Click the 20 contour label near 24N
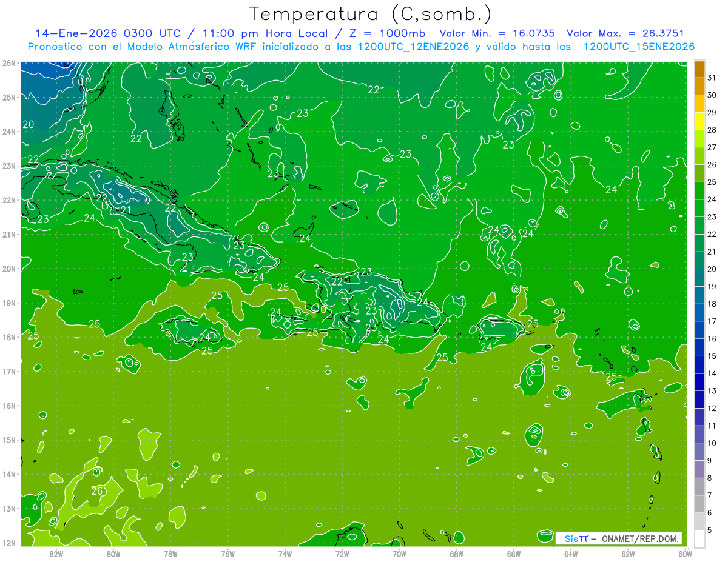 click(x=28, y=124)
